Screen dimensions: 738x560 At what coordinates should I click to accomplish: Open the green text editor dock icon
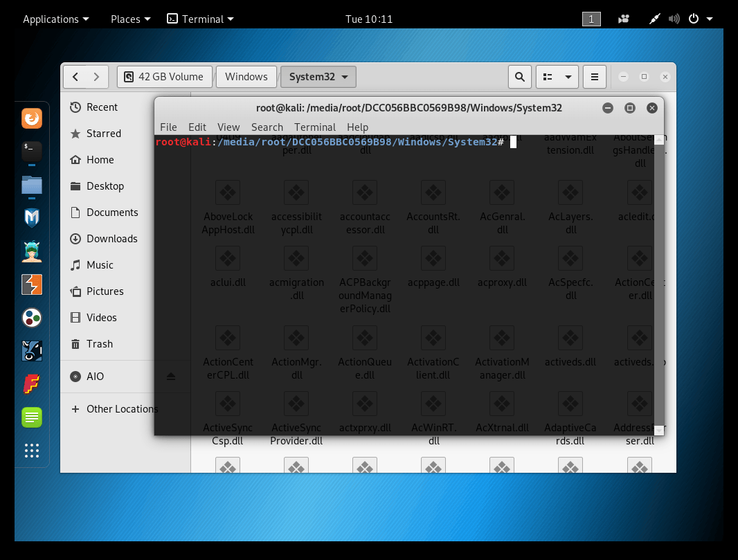coord(32,417)
